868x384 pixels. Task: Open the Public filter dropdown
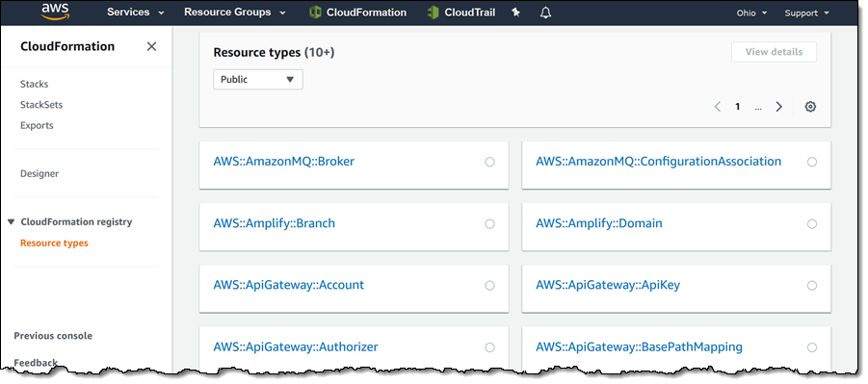(258, 79)
